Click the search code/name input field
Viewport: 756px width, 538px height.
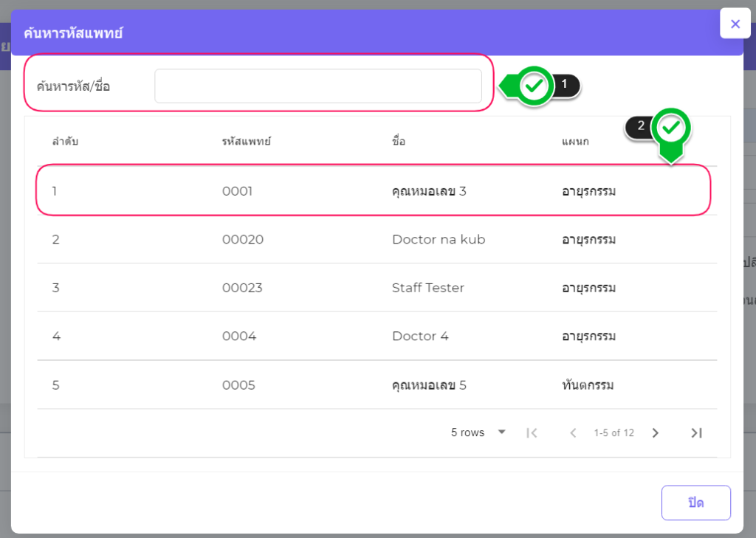click(x=317, y=86)
